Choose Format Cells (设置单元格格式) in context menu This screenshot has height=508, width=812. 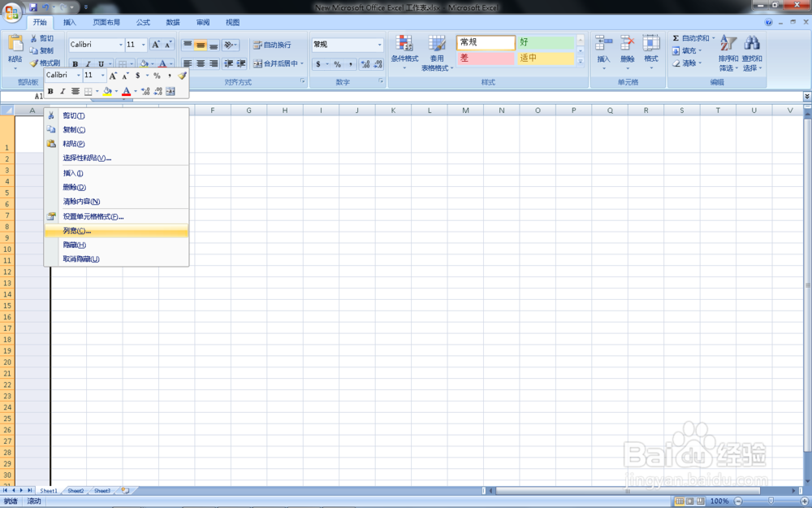click(x=116, y=217)
